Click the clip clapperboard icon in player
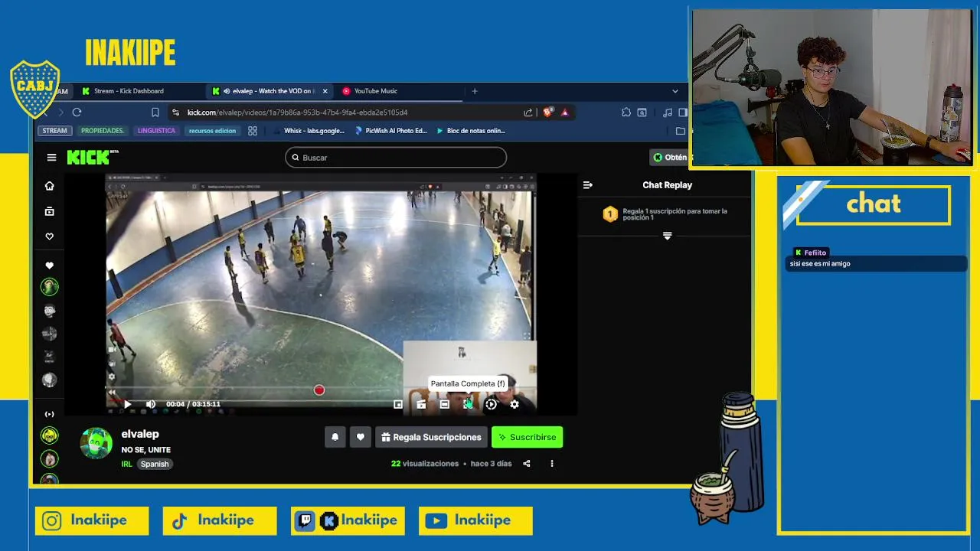Viewport: 980px width, 551px height. click(421, 404)
